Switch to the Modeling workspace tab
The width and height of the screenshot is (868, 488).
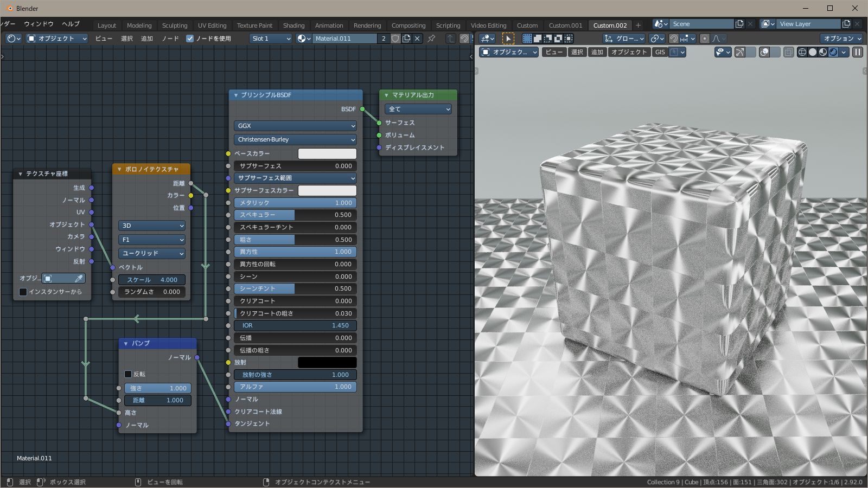tap(139, 25)
